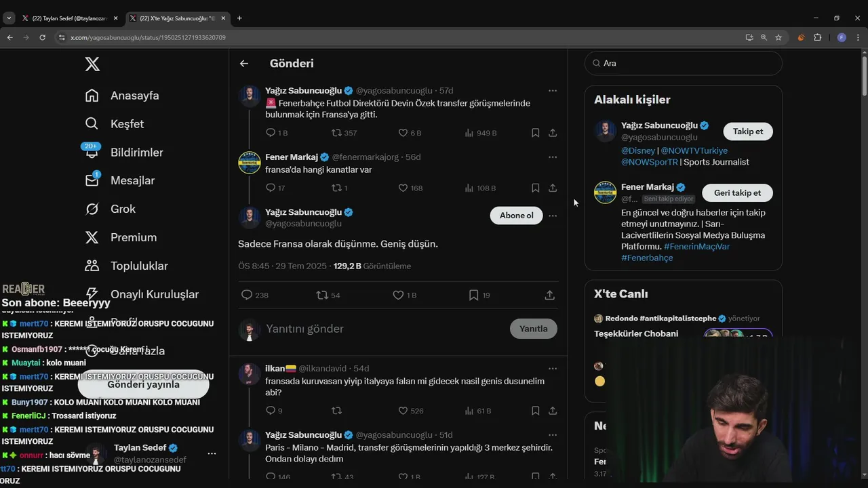
Task: Open @NOWTVTurkiye mention link
Action: pyautogui.click(x=694, y=150)
